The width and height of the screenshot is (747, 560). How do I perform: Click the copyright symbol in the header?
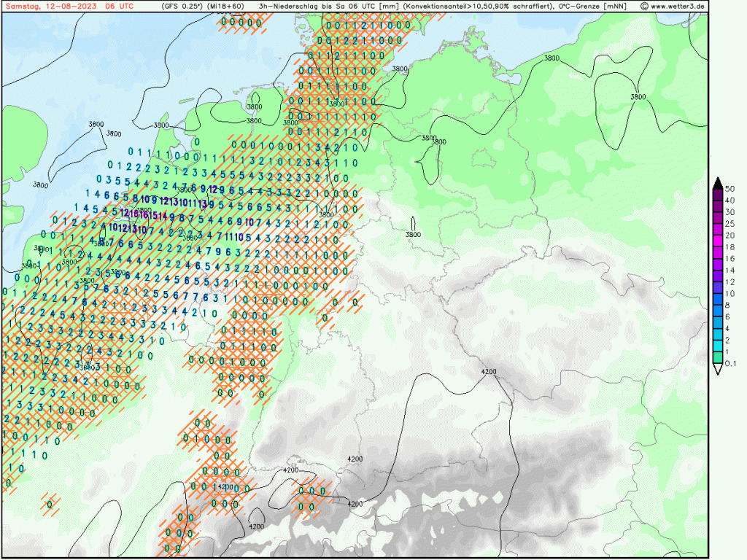644,6
